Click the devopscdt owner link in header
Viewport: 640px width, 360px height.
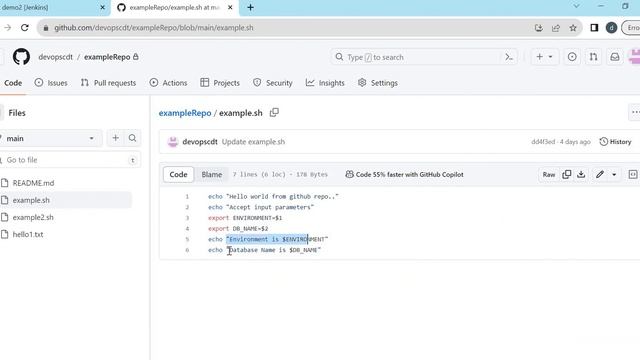click(56, 57)
